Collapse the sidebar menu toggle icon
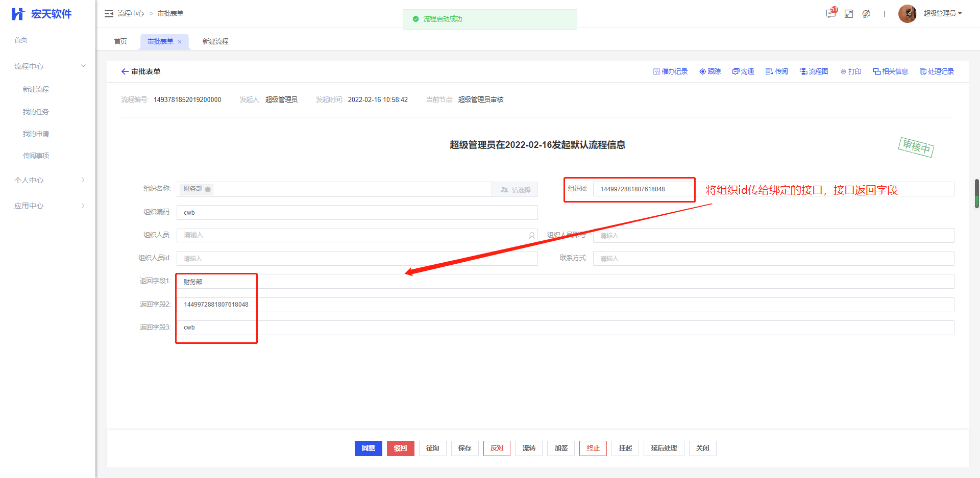Screen dimensions: 980x478 coord(109,14)
